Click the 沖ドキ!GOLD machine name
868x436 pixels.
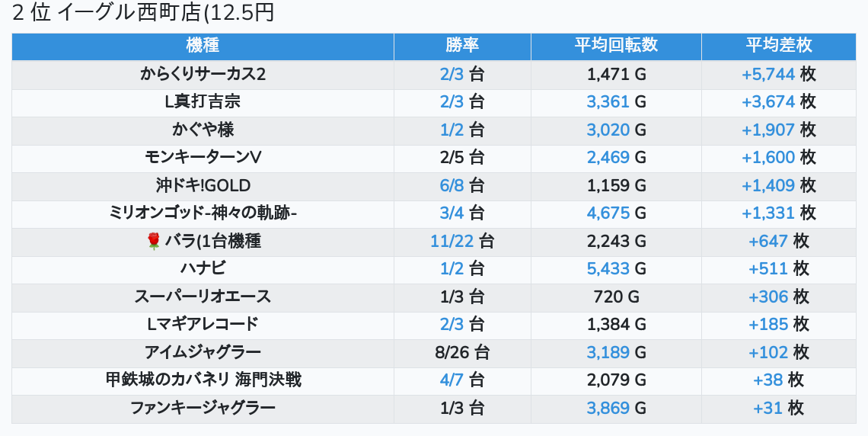click(x=203, y=185)
